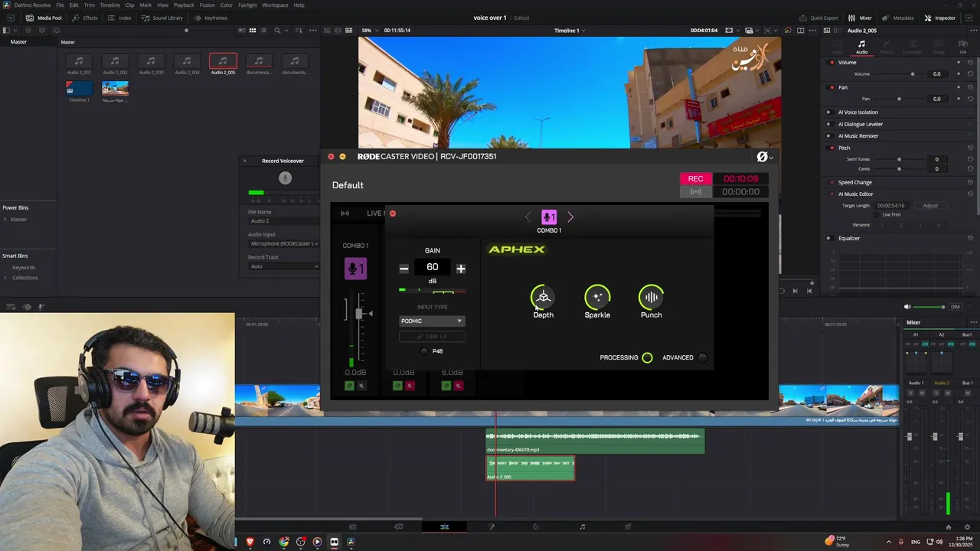Click the Sparkle effect knob
Viewport: 980px width, 551px height.
597,297
